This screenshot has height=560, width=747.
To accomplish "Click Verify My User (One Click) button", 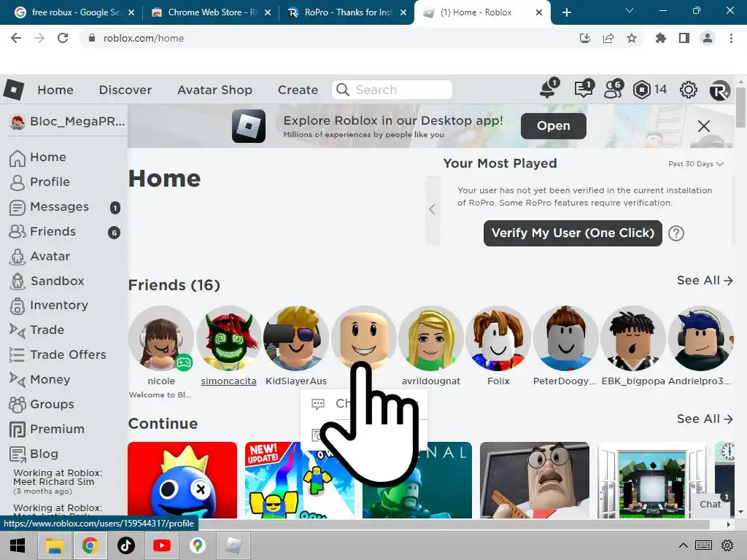I will 573,233.
